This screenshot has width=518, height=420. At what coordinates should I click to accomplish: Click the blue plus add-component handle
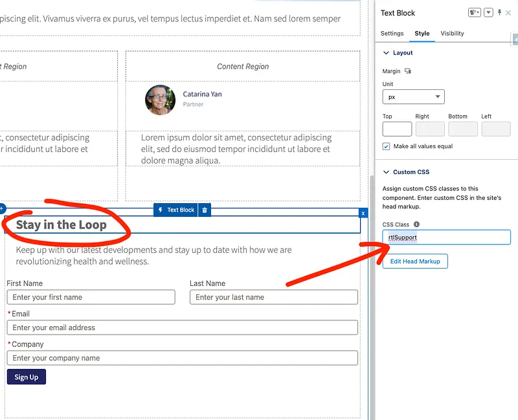click(x=2, y=208)
